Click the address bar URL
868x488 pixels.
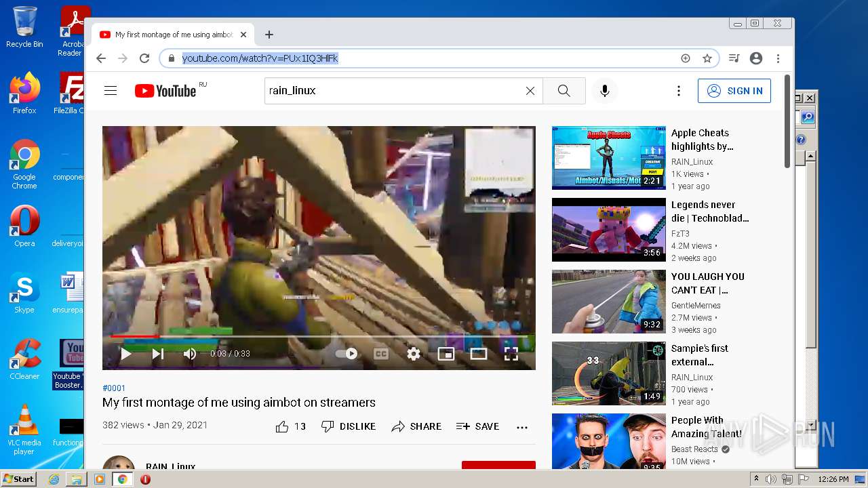[260, 58]
